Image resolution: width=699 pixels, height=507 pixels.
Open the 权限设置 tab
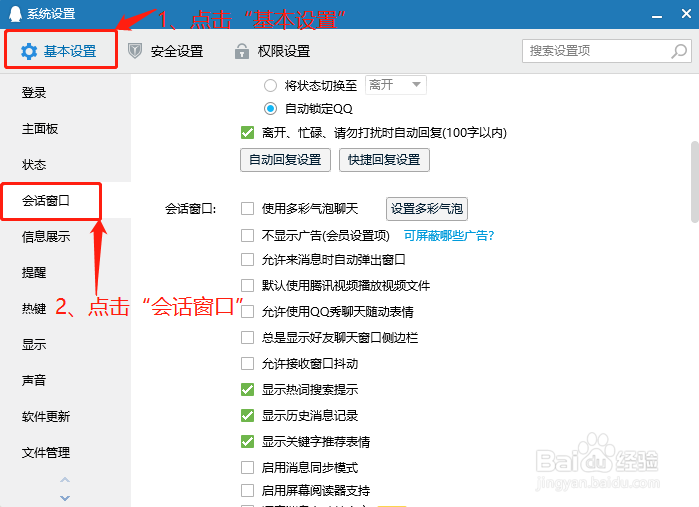(272, 51)
